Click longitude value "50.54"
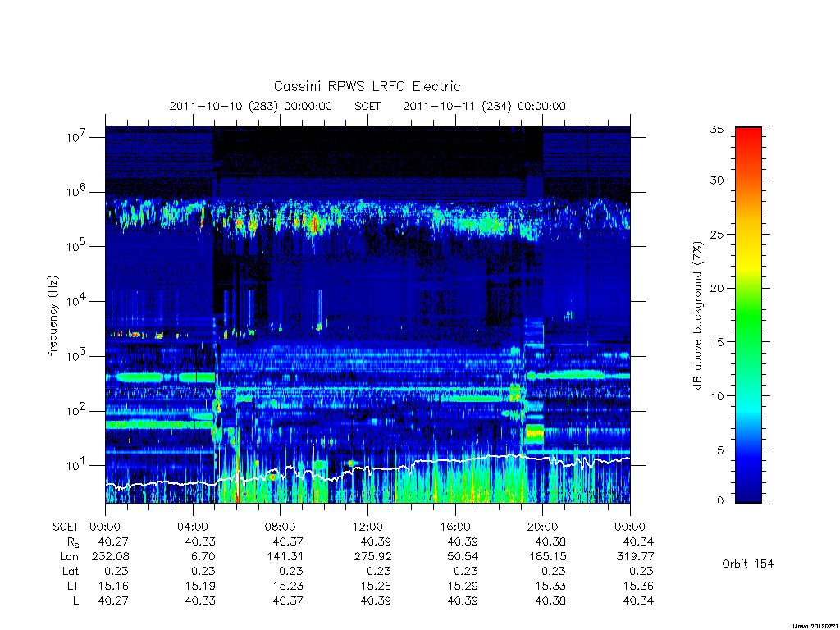Image resolution: width=840 pixels, height=630 pixels. tap(463, 557)
